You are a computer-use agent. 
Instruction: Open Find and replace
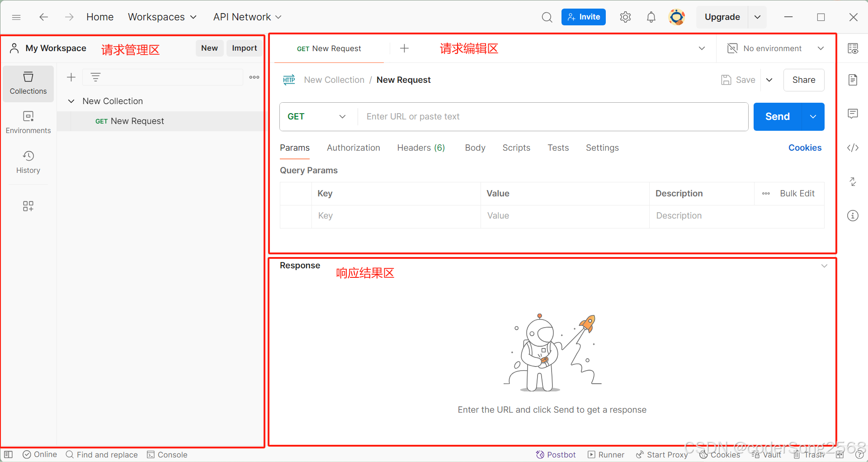102,455
